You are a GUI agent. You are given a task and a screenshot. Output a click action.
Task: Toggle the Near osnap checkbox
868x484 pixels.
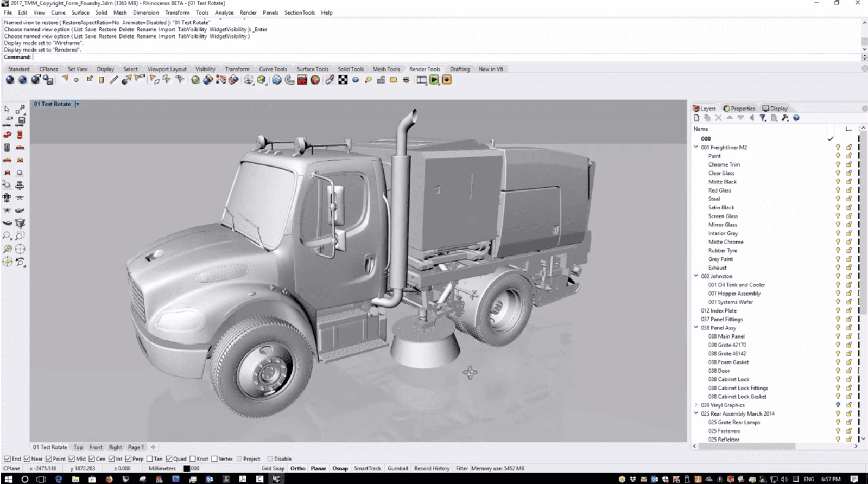(27, 459)
